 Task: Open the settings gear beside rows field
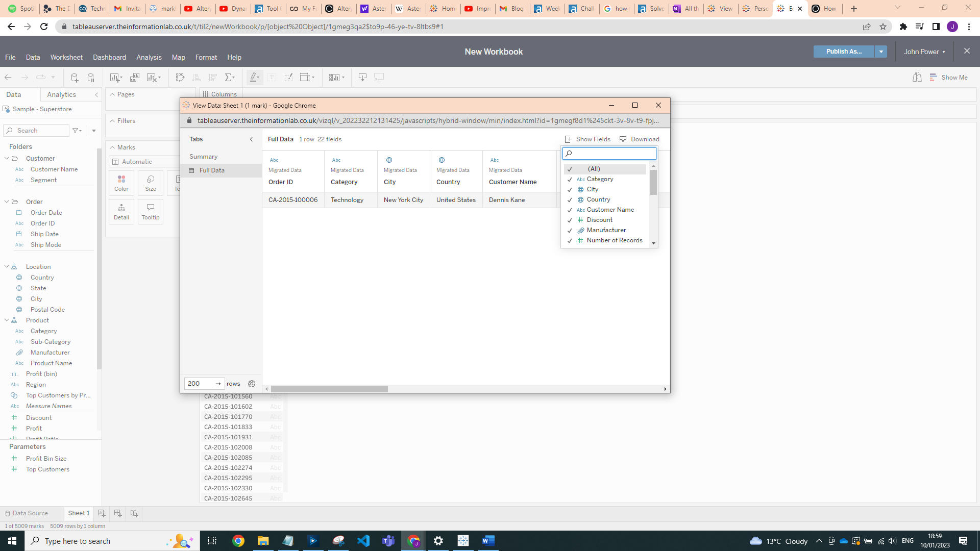[252, 384]
